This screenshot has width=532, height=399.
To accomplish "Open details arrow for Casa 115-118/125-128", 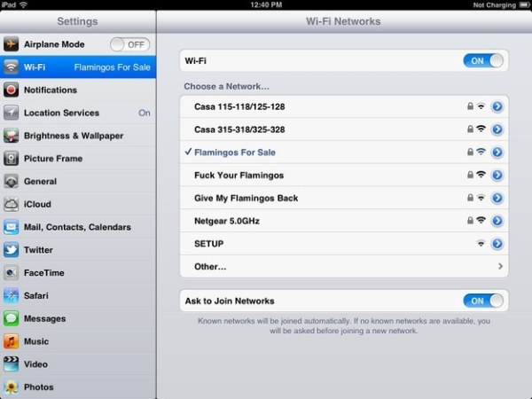I will click(497, 106).
